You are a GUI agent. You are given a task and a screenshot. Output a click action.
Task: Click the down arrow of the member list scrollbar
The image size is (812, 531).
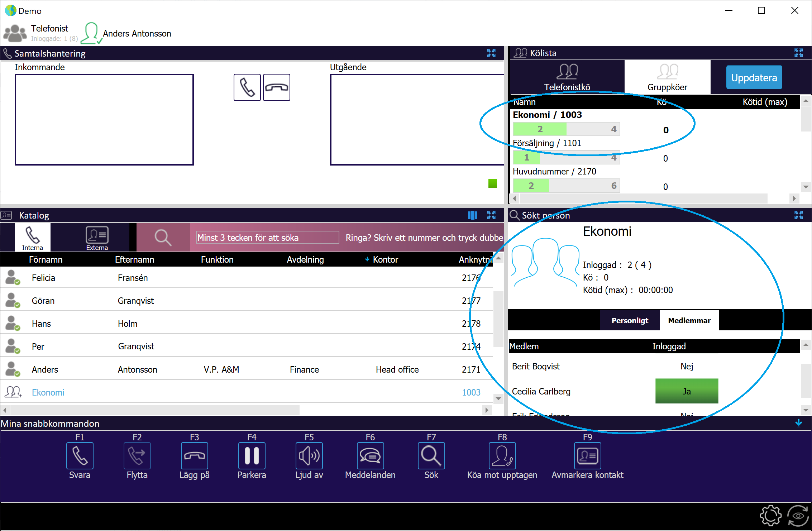coord(806,410)
